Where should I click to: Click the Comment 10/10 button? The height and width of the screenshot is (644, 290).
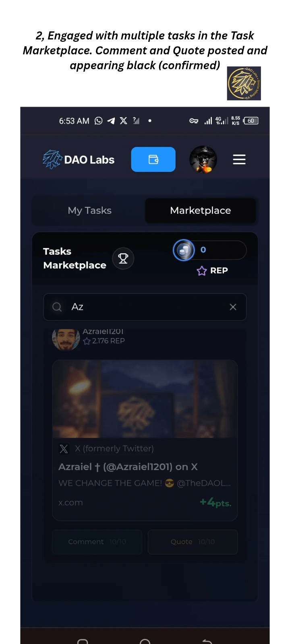click(97, 542)
